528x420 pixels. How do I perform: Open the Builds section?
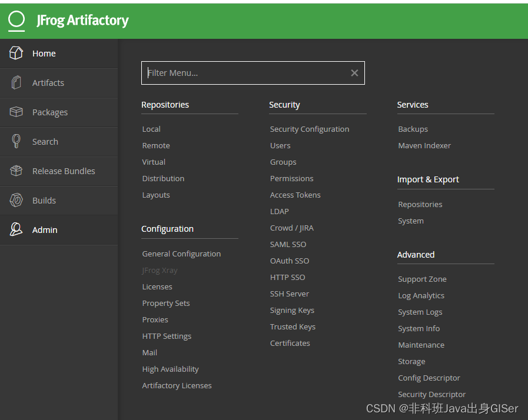point(44,201)
